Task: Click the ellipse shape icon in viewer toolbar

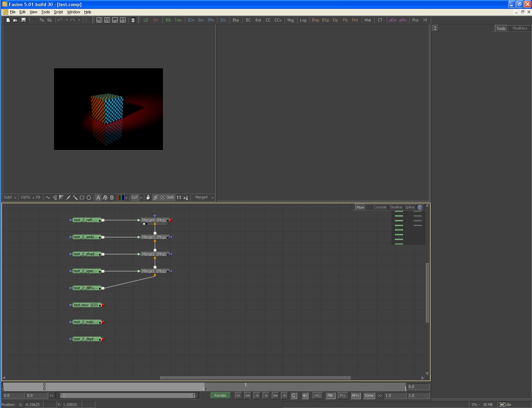Action: tap(89, 198)
